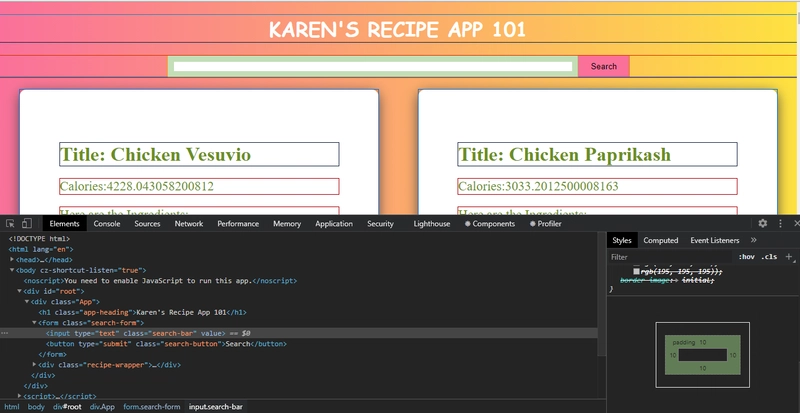The width and height of the screenshot is (800, 413).
Task: Switch to Event Listeners pane
Action: [714, 240]
